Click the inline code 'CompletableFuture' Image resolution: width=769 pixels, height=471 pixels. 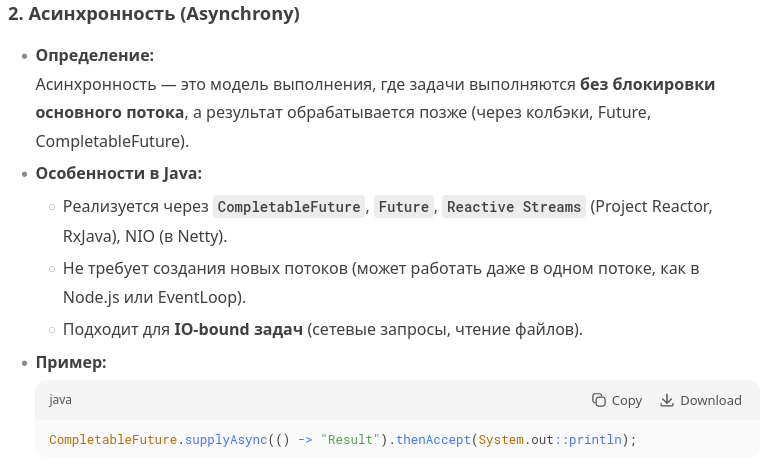pyautogui.click(x=289, y=207)
